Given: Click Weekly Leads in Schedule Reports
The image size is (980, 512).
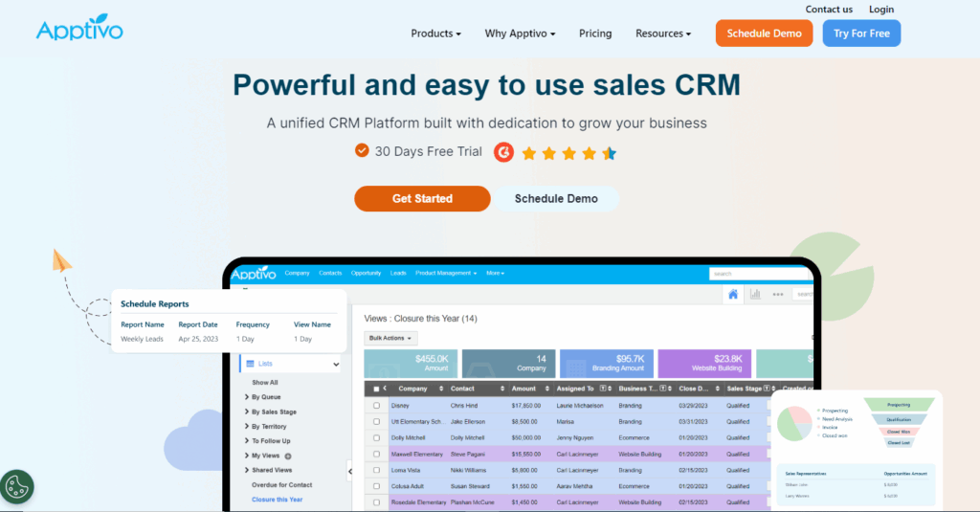Looking at the screenshot, I should pyautogui.click(x=142, y=339).
